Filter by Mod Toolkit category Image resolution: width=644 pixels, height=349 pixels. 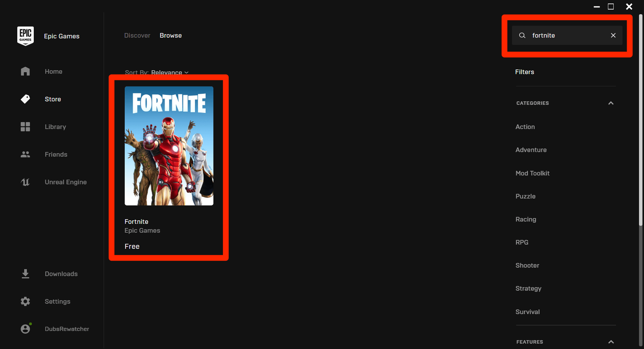pyautogui.click(x=532, y=173)
